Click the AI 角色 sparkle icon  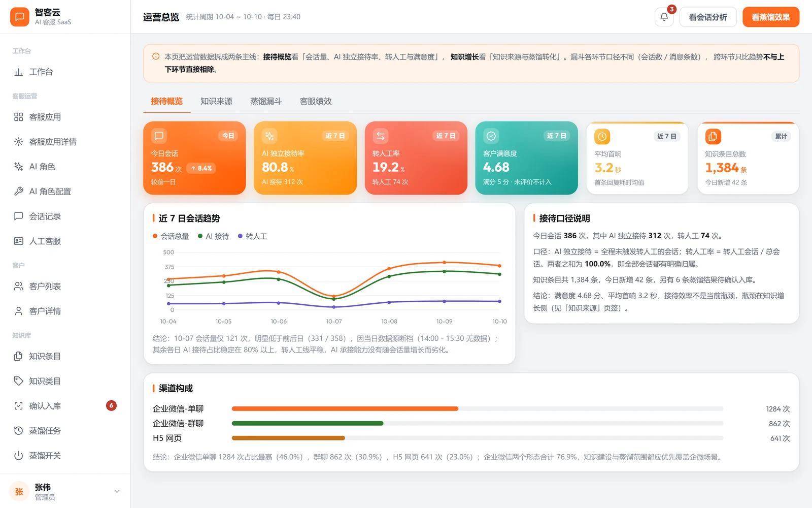(19, 167)
